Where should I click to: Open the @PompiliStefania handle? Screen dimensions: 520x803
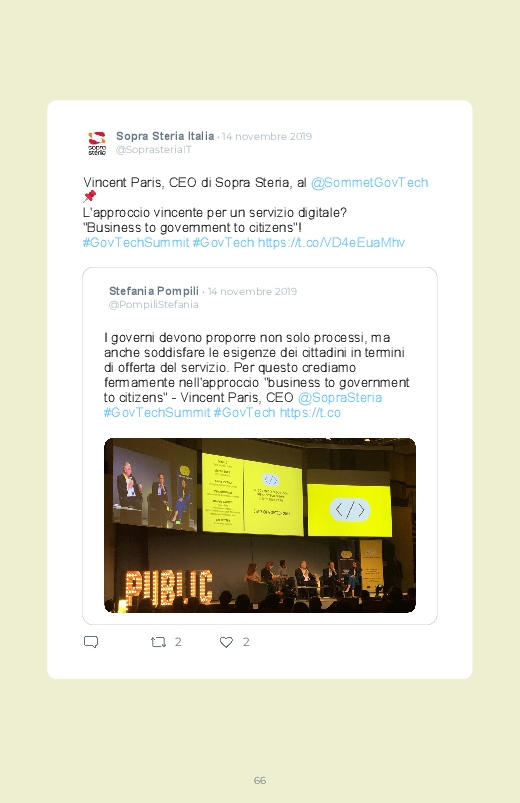point(154,304)
